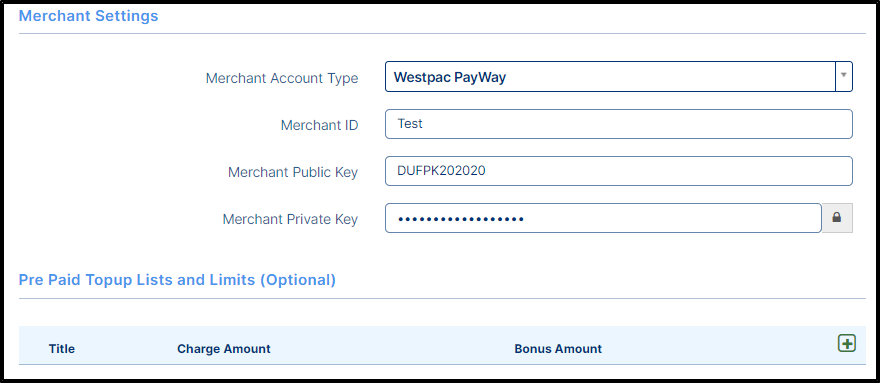Click the masked dots in the private key field
Viewport: 880px width, 383px height.
click(x=461, y=218)
